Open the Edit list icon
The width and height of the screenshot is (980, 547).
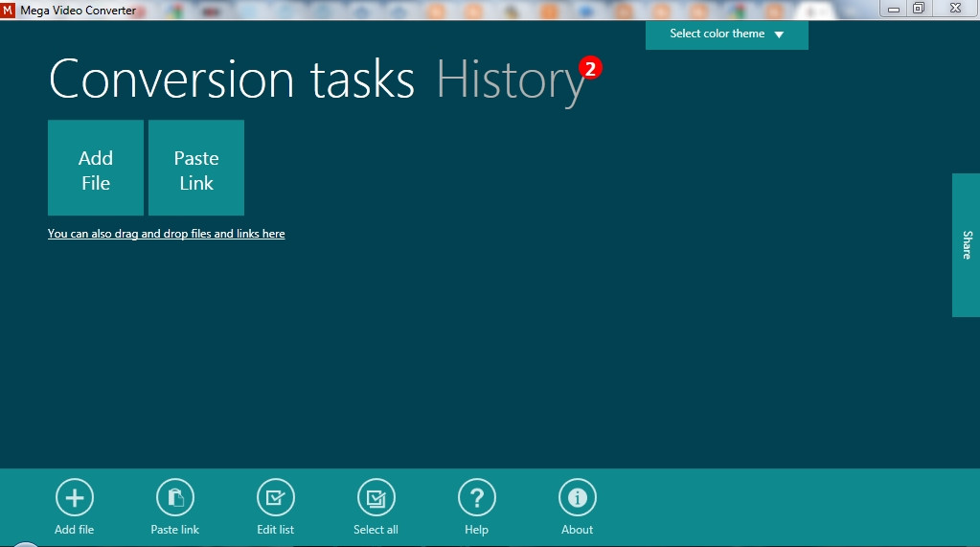(x=276, y=497)
